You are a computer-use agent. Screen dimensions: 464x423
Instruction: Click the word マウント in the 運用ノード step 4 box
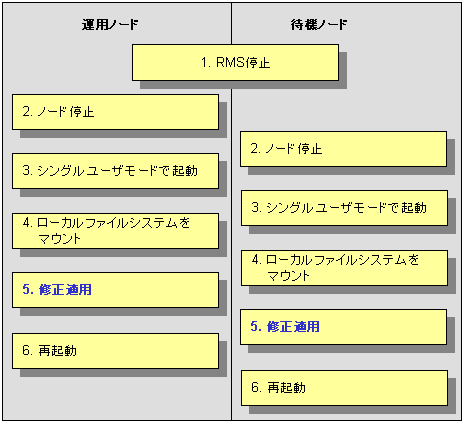tap(59, 239)
